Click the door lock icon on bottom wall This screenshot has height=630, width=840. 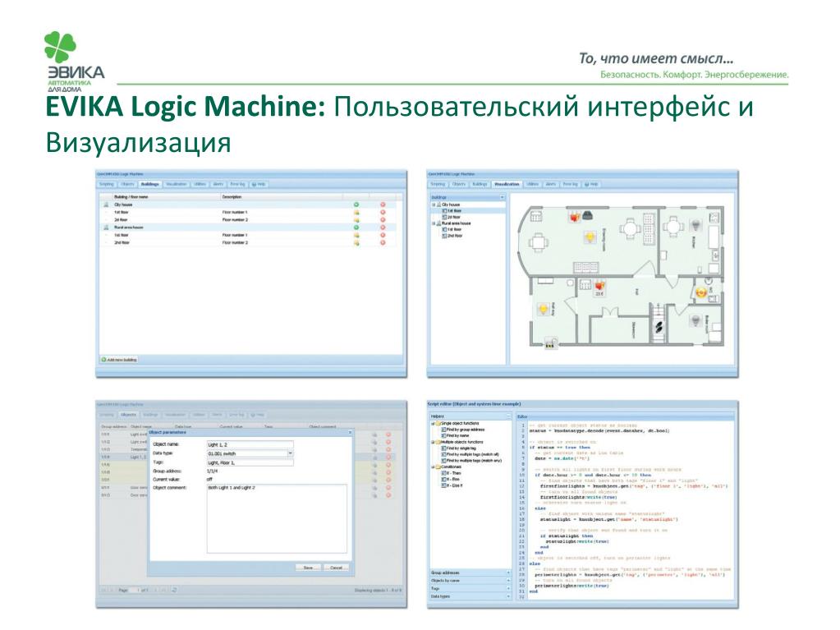tap(549, 344)
